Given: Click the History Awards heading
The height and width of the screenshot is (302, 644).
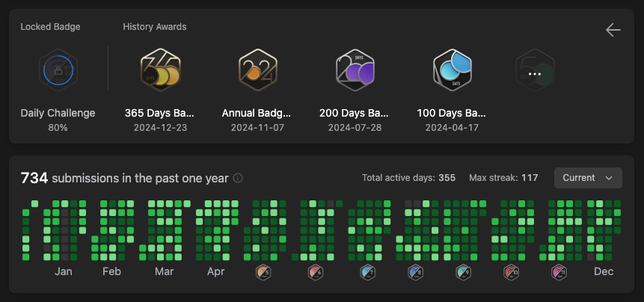Looking at the screenshot, I should 155,27.
